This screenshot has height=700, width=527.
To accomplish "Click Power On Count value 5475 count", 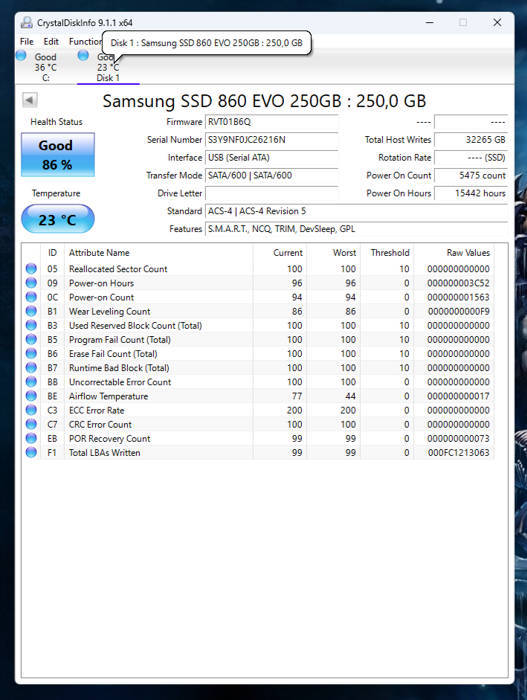I will pyautogui.click(x=471, y=175).
